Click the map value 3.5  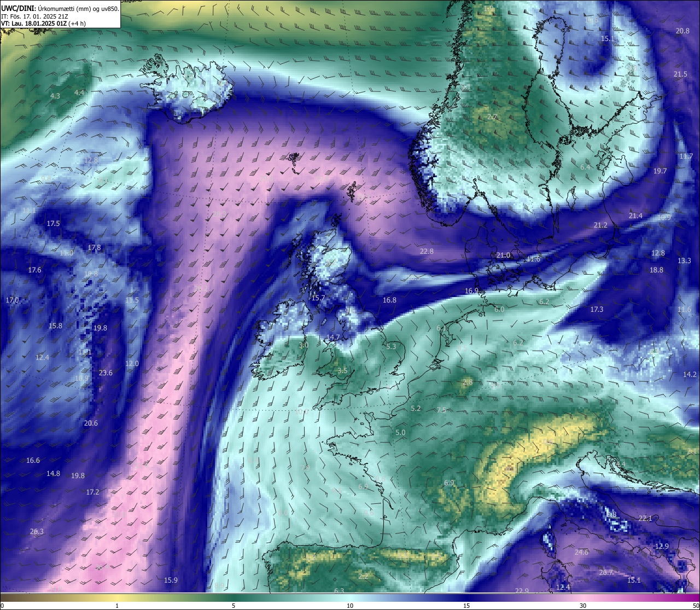(x=342, y=370)
